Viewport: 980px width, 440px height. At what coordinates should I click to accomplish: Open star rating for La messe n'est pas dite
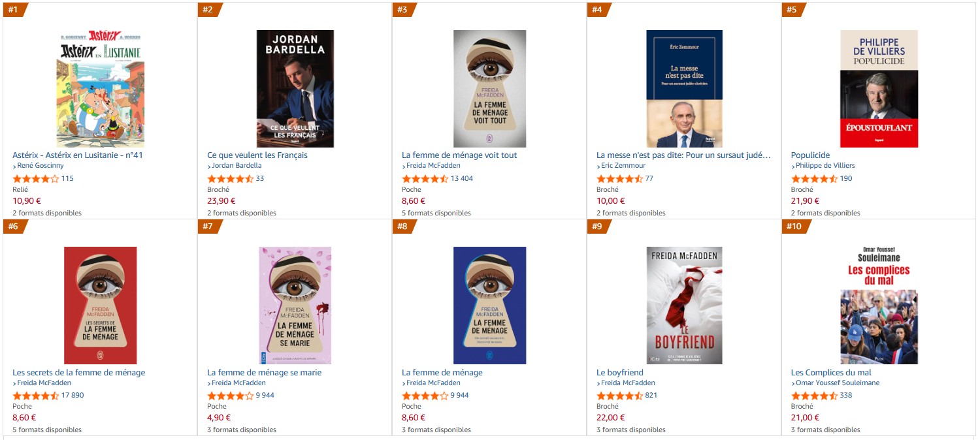(x=619, y=178)
